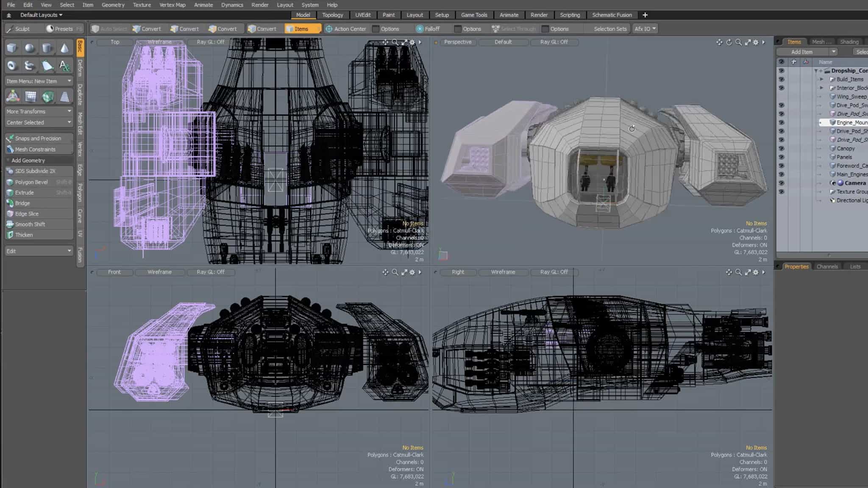This screenshot has width=868, height=488.
Task: Toggle Action Center Options checkbox
Action: [376, 29]
